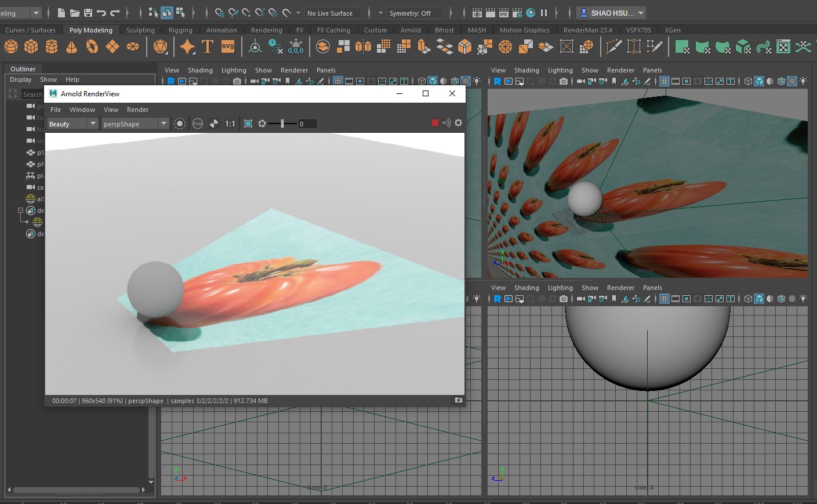
Task: Open the Platonic solids shelf tool
Action: (x=160, y=46)
